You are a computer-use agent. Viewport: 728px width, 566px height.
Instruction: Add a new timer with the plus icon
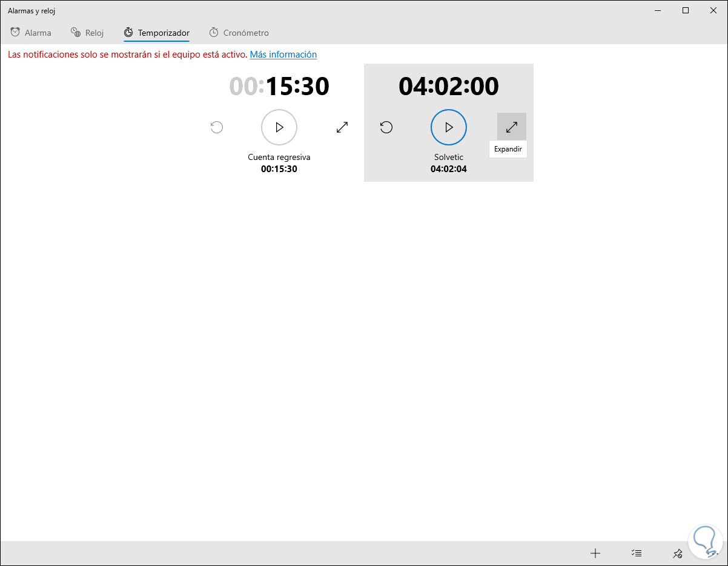(x=595, y=553)
